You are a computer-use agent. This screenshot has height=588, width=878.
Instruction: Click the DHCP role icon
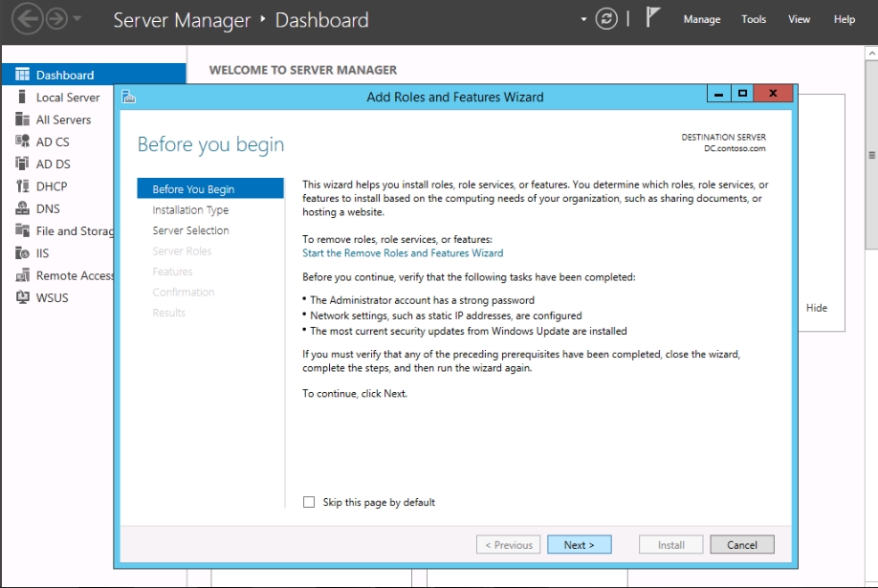[22, 185]
